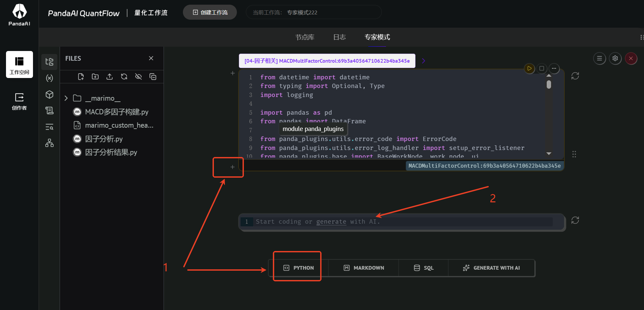This screenshot has width=644, height=310.
Task: Click the current workflow name field 专家模式222
Action: tap(314, 12)
